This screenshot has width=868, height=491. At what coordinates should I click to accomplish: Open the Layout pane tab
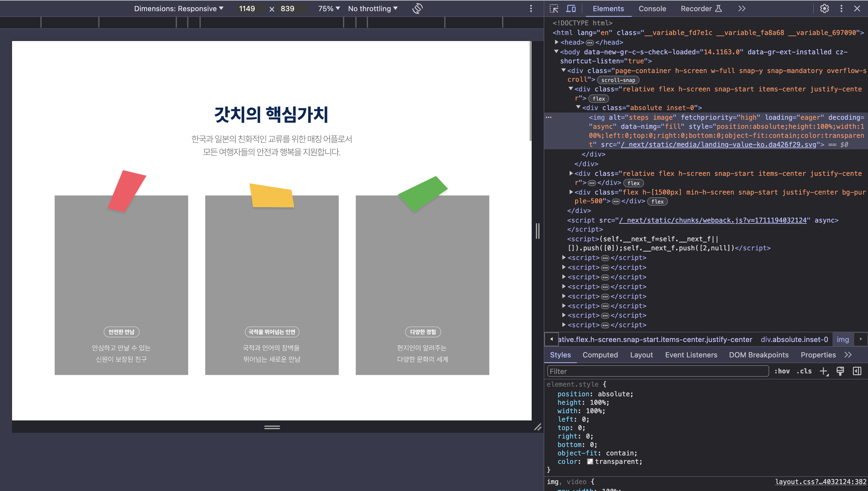pyautogui.click(x=641, y=355)
